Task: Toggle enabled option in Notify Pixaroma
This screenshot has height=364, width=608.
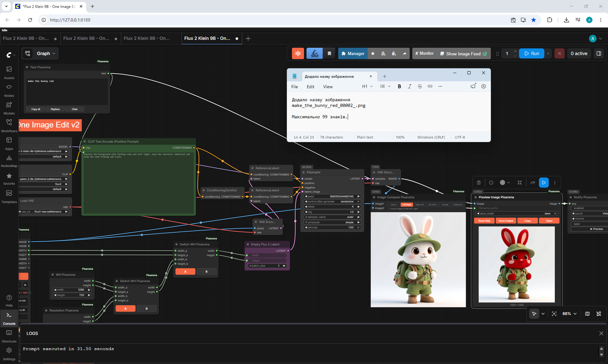Action: coord(589,208)
